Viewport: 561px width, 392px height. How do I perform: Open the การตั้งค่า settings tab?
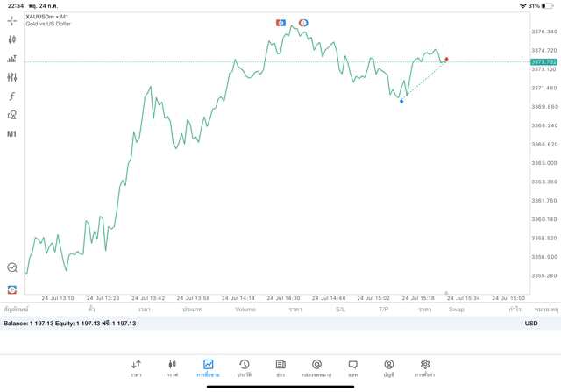(x=425, y=367)
